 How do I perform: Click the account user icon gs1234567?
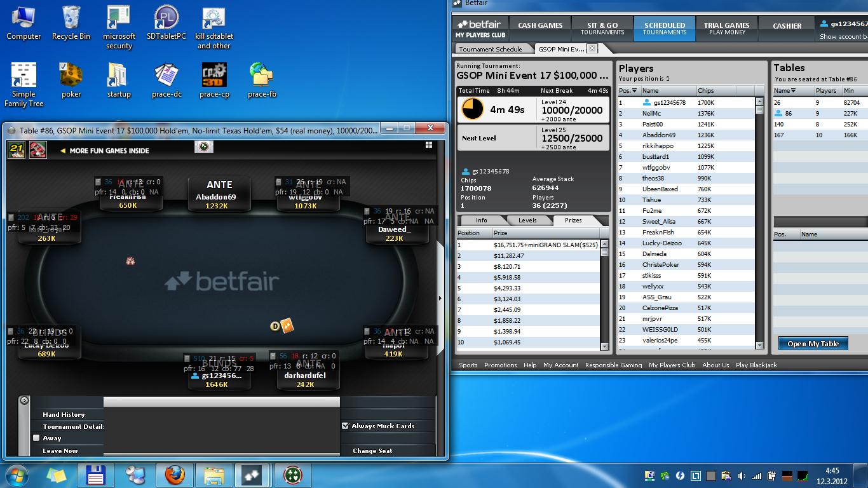tap(825, 24)
